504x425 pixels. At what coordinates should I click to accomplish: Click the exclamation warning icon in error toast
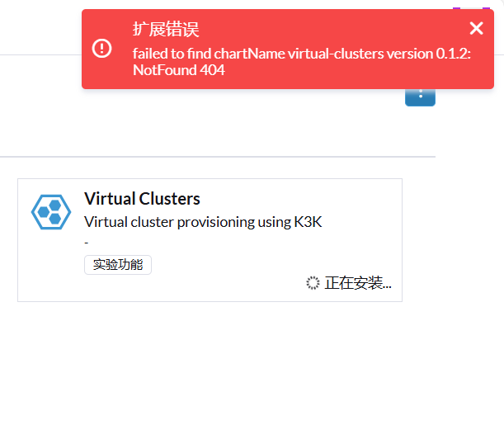coord(102,49)
